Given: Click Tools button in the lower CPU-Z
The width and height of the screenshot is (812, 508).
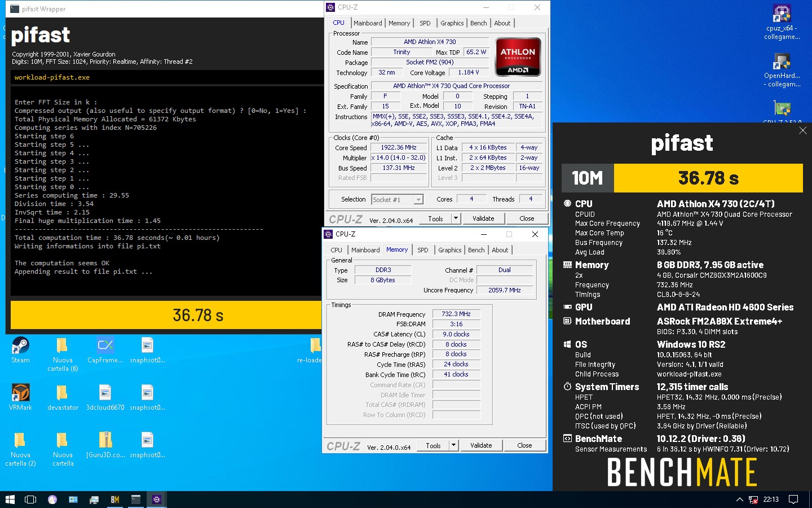Looking at the screenshot, I should point(433,445).
